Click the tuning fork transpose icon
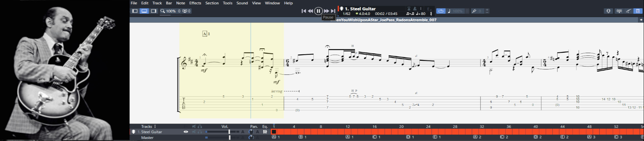644x141 pixels. coord(474,11)
